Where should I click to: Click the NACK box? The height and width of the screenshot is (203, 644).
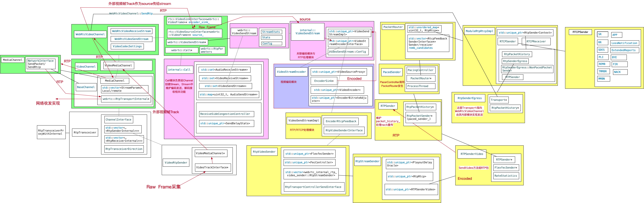click(620, 72)
